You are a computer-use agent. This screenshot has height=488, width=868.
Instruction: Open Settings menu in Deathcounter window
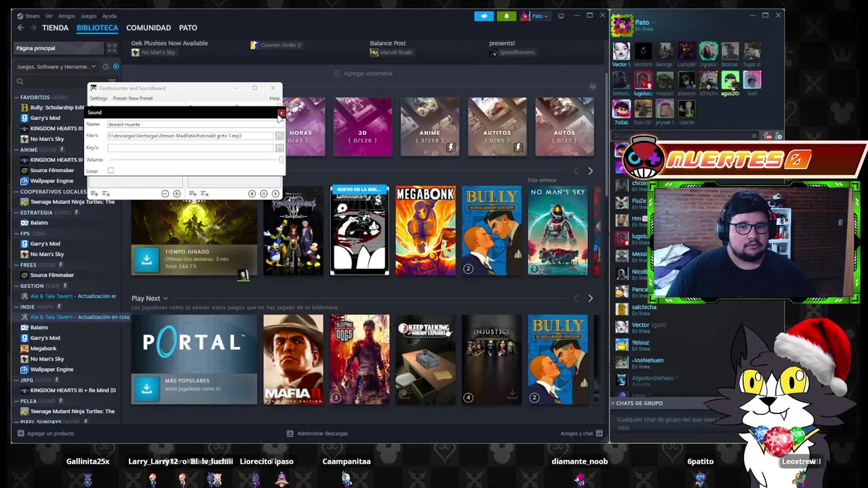[99, 98]
